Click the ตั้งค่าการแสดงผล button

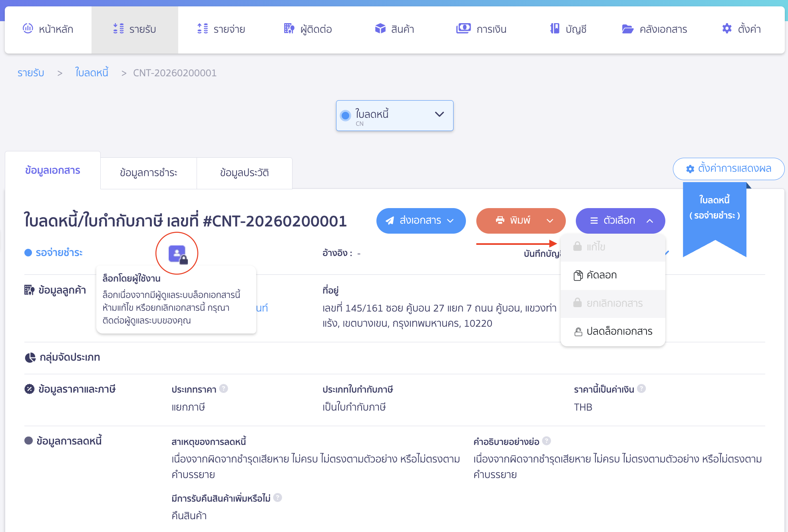pyautogui.click(x=728, y=169)
